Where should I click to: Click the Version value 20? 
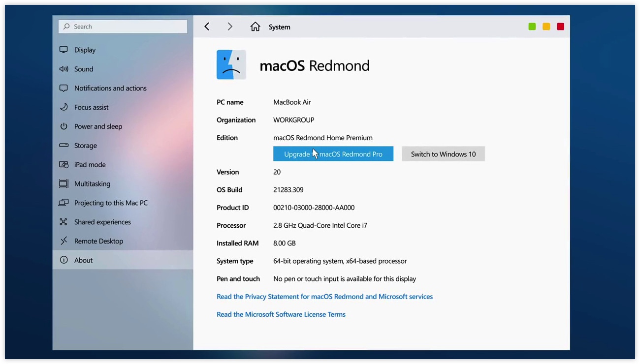click(277, 172)
